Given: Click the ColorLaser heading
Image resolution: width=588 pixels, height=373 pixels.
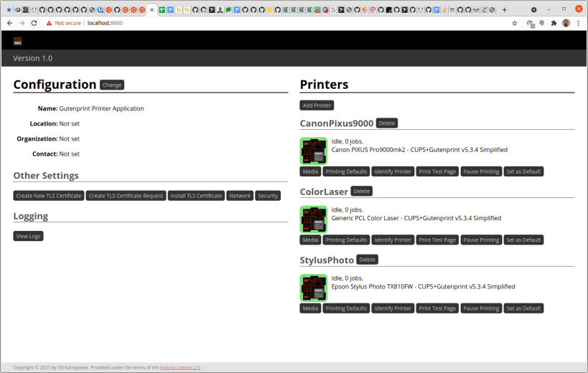Looking at the screenshot, I should click(324, 192).
